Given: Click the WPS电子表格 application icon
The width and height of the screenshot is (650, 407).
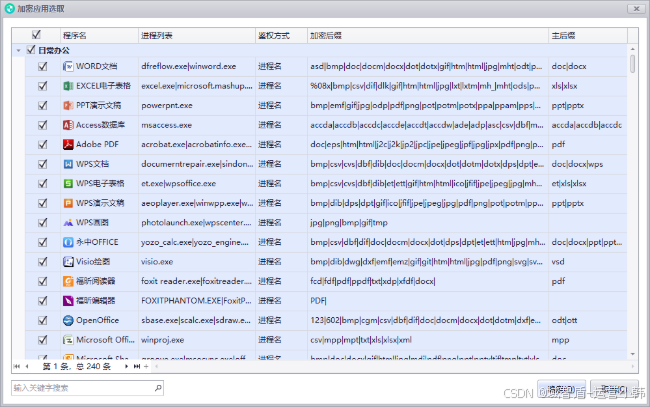Looking at the screenshot, I should coord(68,183).
